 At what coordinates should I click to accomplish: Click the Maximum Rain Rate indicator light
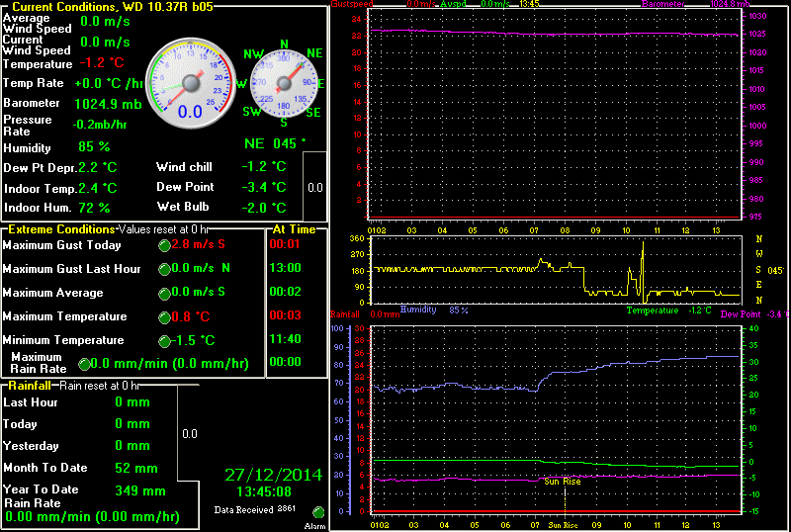click(84, 364)
